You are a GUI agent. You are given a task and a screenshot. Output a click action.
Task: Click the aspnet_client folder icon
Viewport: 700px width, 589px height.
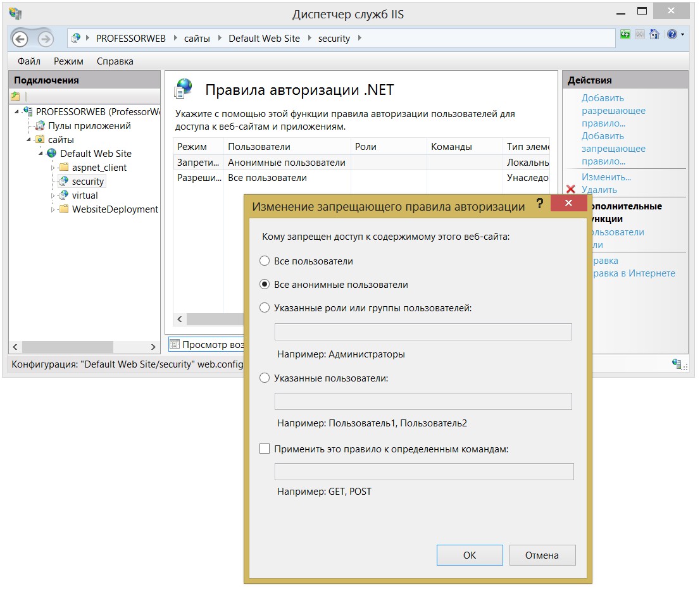[x=65, y=167]
